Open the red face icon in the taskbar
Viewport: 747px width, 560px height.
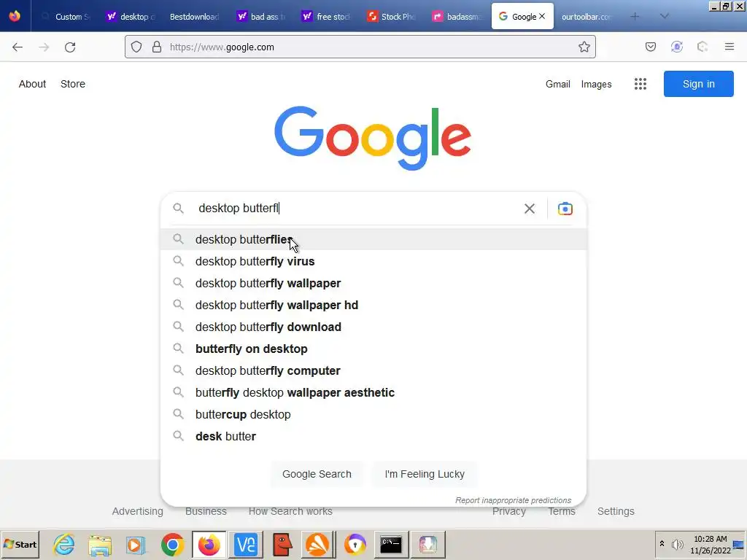coord(282,544)
